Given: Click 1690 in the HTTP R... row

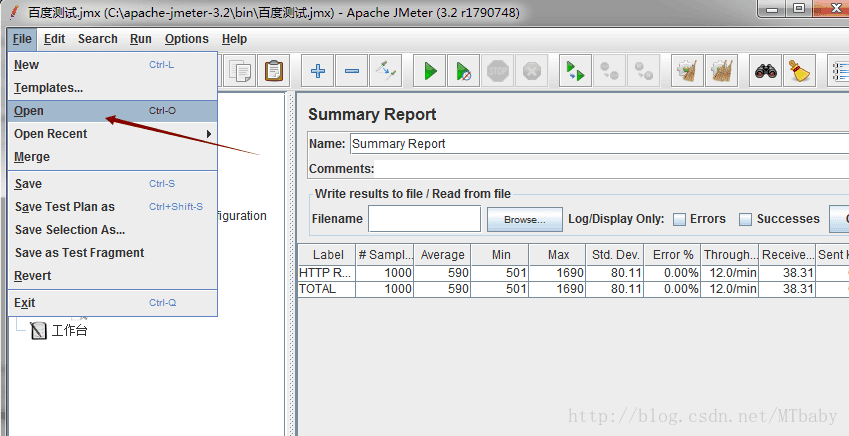Looking at the screenshot, I should pyautogui.click(x=558, y=273).
